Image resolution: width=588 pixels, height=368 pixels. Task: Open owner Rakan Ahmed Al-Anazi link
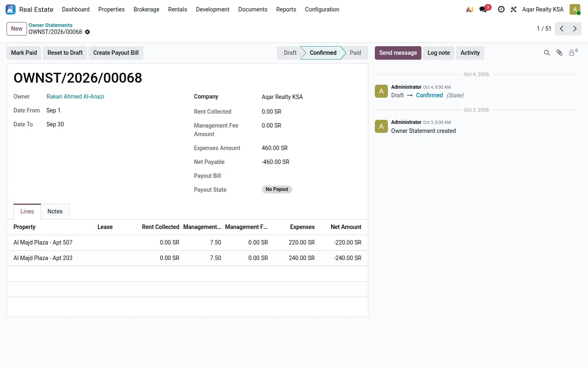coord(75,96)
